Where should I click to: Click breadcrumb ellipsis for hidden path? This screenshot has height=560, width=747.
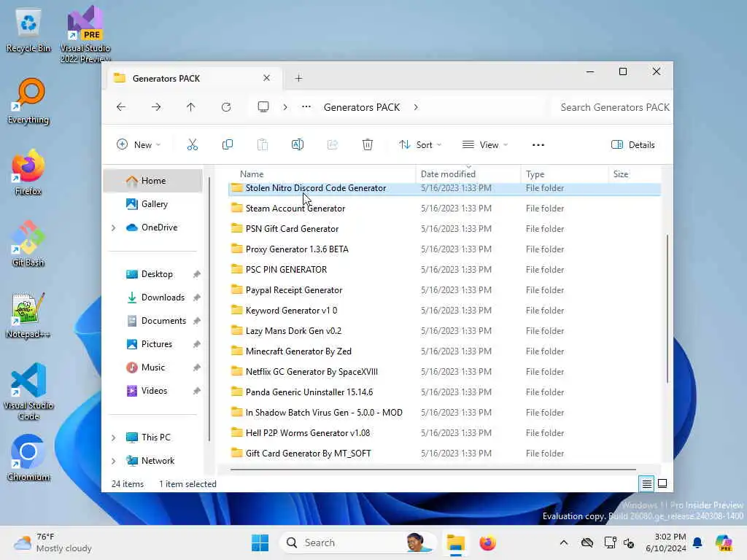click(306, 107)
